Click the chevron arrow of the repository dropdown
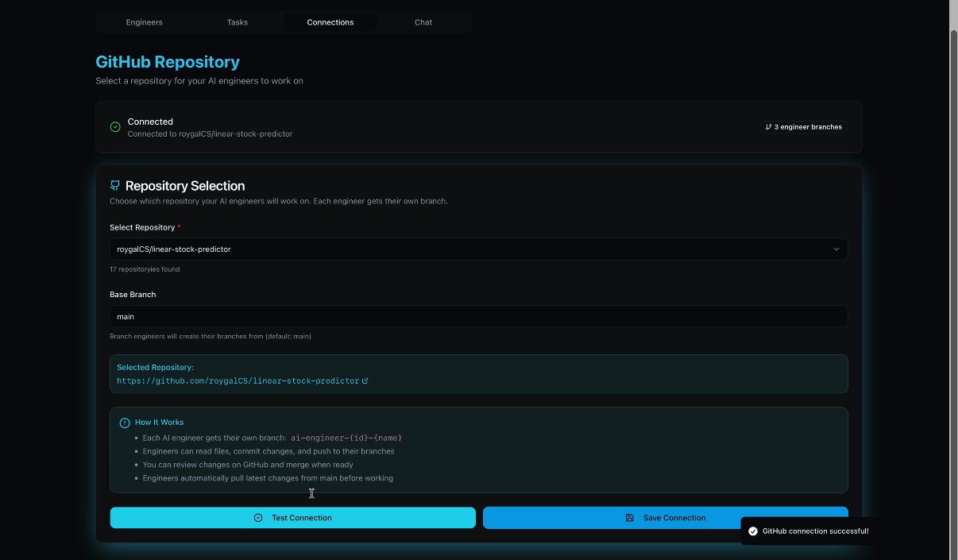 [x=836, y=249]
